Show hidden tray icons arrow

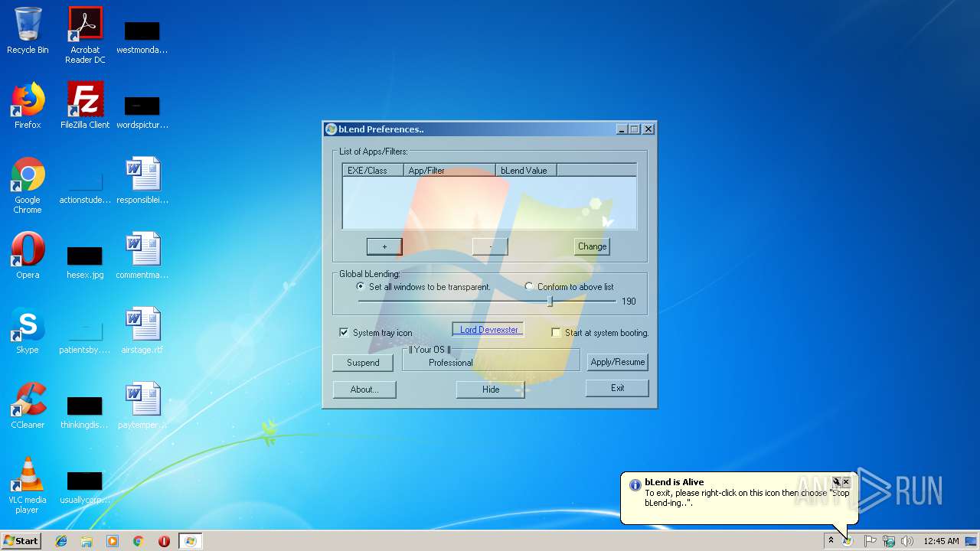click(831, 541)
